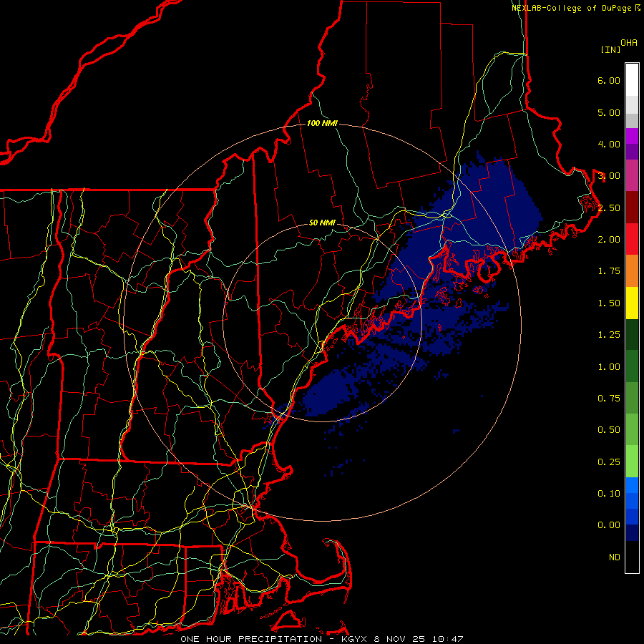This screenshot has width=644, height=644.
Task: Select the 0.75 legend value
Action: coord(609,399)
